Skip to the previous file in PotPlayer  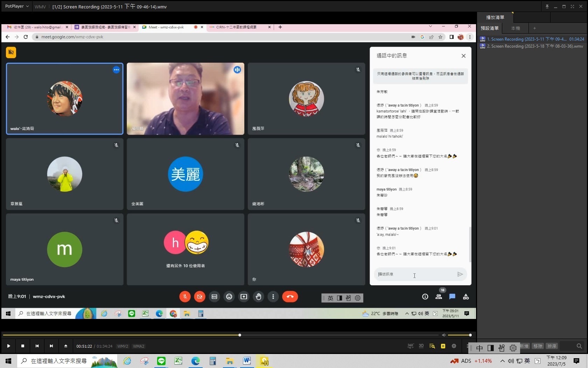pos(37,346)
